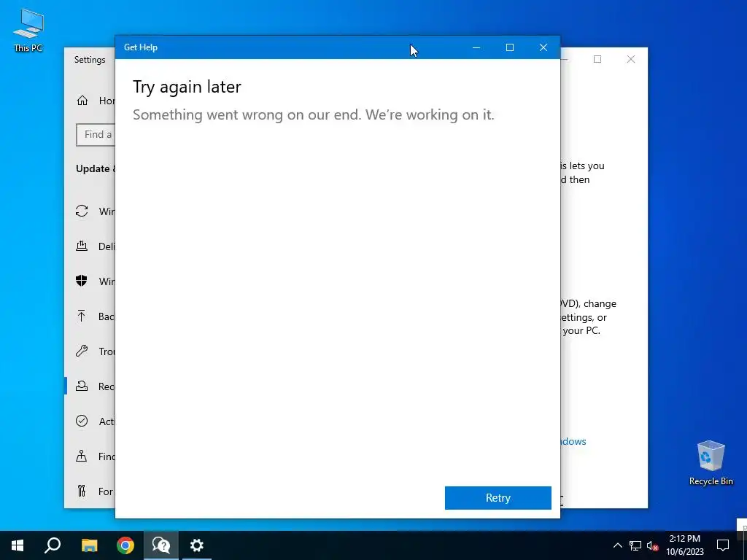
Task: Open Windows Security shield icon in Settings
Action: pyautogui.click(x=82, y=281)
